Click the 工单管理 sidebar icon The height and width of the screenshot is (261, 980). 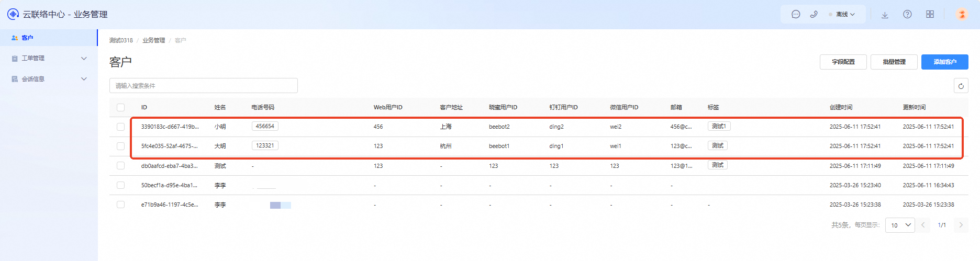point(15,58)
